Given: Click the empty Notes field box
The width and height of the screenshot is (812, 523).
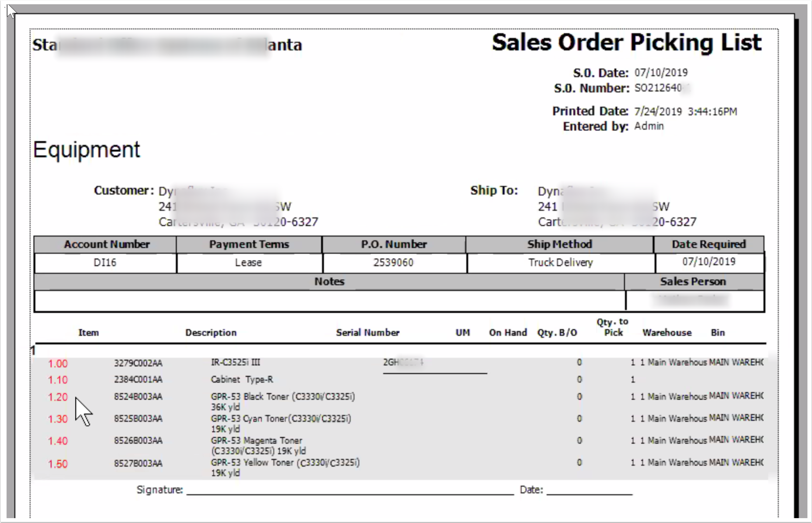Looking at the screenshot, I should coord(329,300).
